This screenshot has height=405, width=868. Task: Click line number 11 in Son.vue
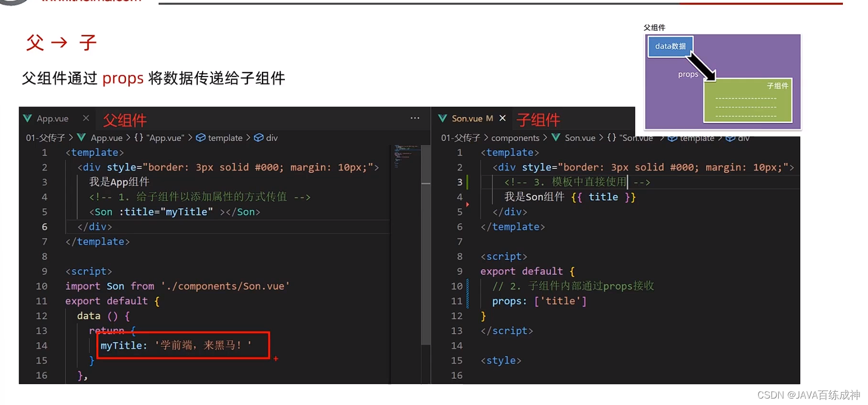(457, 301)
